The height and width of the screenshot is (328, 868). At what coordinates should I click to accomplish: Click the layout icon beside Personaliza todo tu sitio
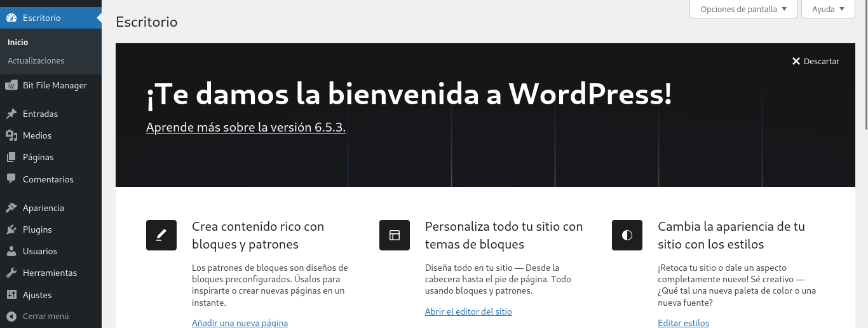pos(395,235)
